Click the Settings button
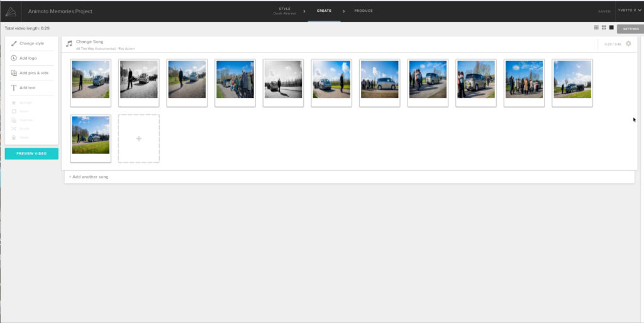This screenshot has width=644, height=323. pyautogui.click(x=631, y=29)
